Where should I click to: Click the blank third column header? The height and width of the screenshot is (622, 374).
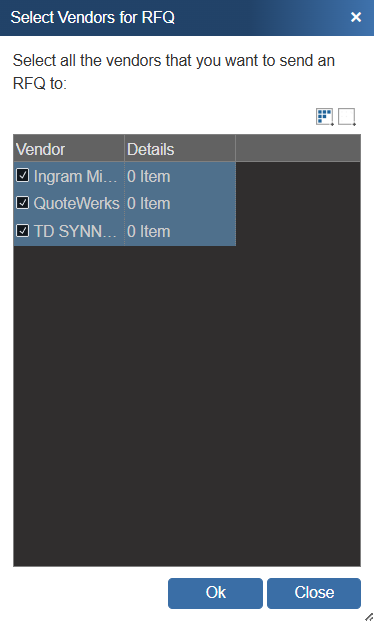[298, 149]
